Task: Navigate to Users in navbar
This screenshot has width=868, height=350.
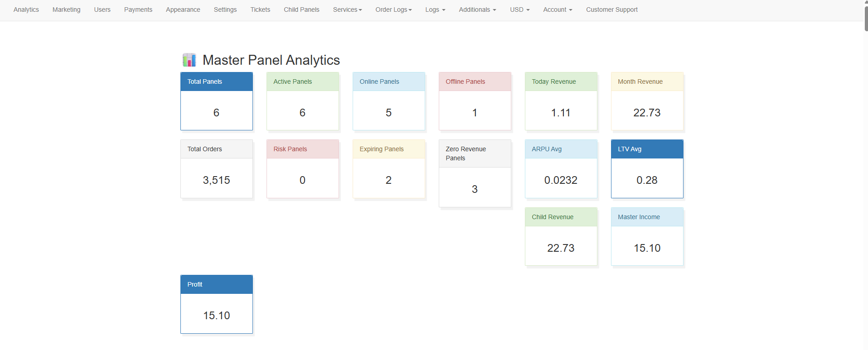Action: point(102,10)
